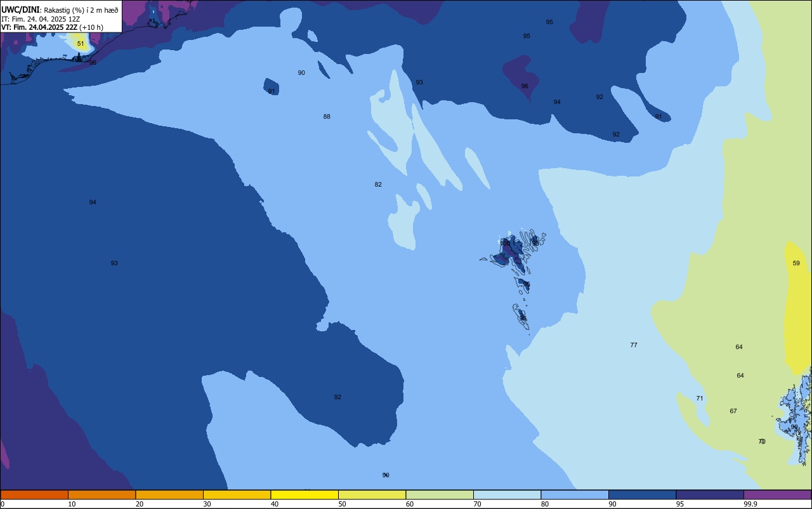Click the orange 10–20 legend swatch
The height and width of the screenshot is (509, 812).
[101, 494]
